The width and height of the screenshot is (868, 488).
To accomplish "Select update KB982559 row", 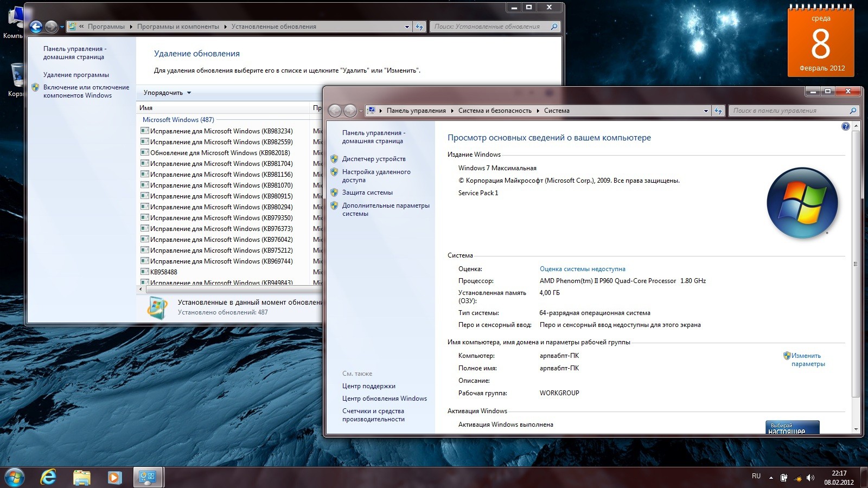I will point(222,142).
